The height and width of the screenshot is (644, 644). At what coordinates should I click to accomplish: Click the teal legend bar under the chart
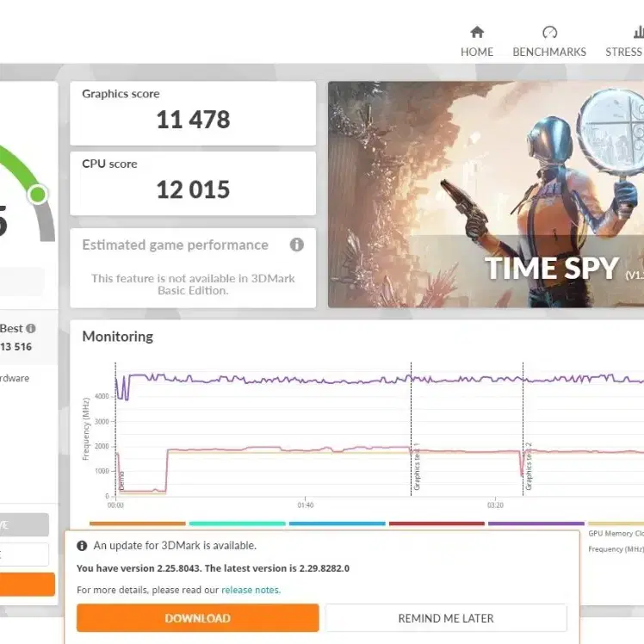click(x=238, y=523)
